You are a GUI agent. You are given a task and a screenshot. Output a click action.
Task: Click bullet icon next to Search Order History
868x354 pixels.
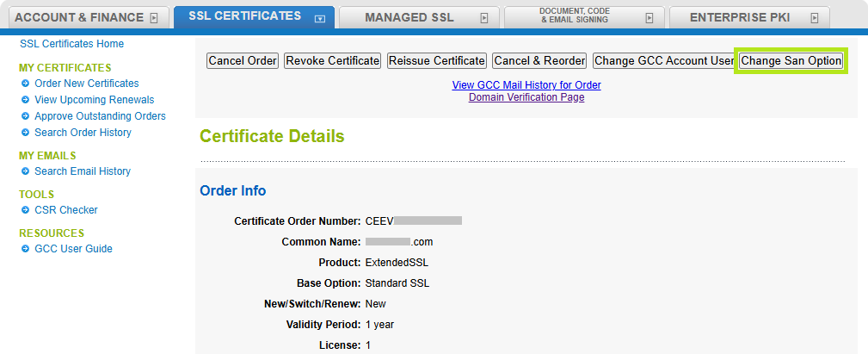[x=25, y=133]
